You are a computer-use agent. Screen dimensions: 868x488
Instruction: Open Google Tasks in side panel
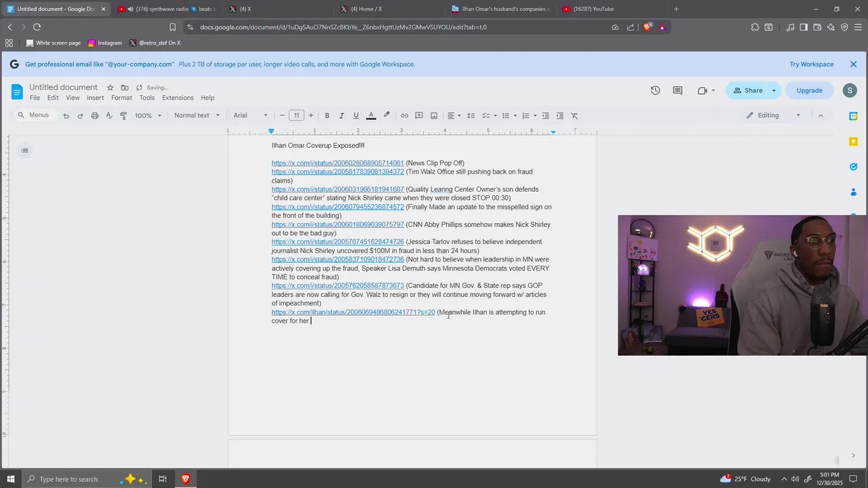point(854,167)
